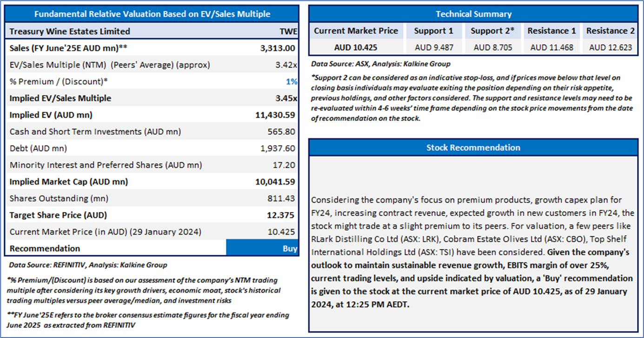
Task: Click the Stock Recommendation header bar
Action: pyautogui.click(x=473, y=147)
